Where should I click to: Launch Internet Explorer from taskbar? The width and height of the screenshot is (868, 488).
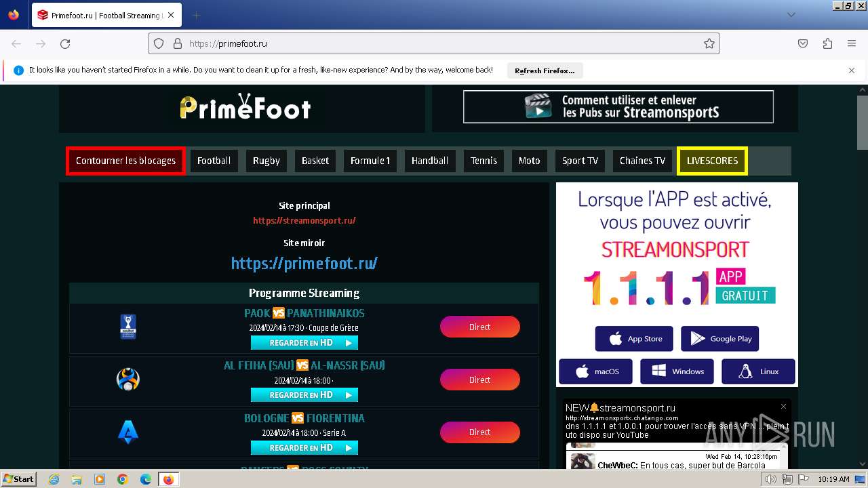pos(54,479)
